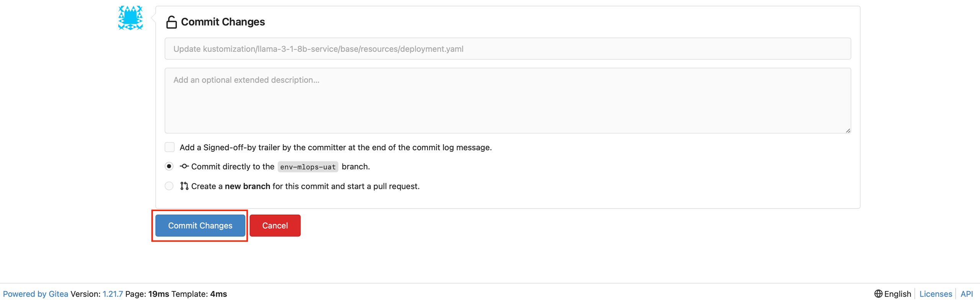Open the version 1.21.7 link

[113, 294]
